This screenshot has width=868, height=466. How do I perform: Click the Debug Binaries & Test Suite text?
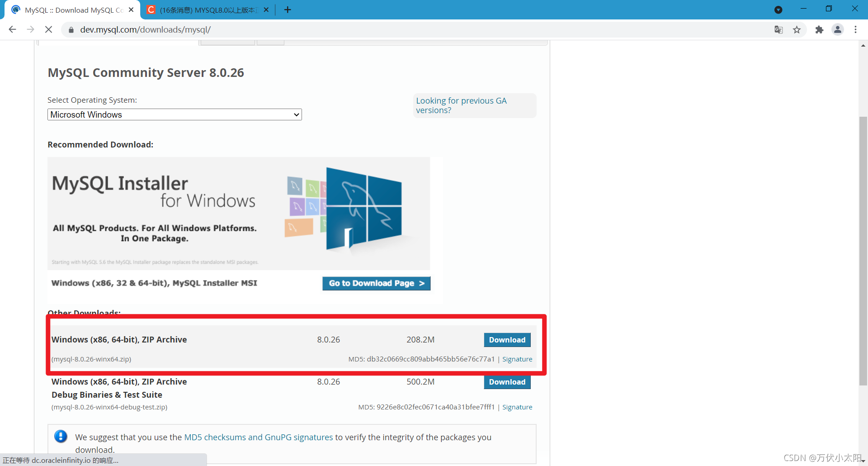pyautogui.click(x=107, y=395)
